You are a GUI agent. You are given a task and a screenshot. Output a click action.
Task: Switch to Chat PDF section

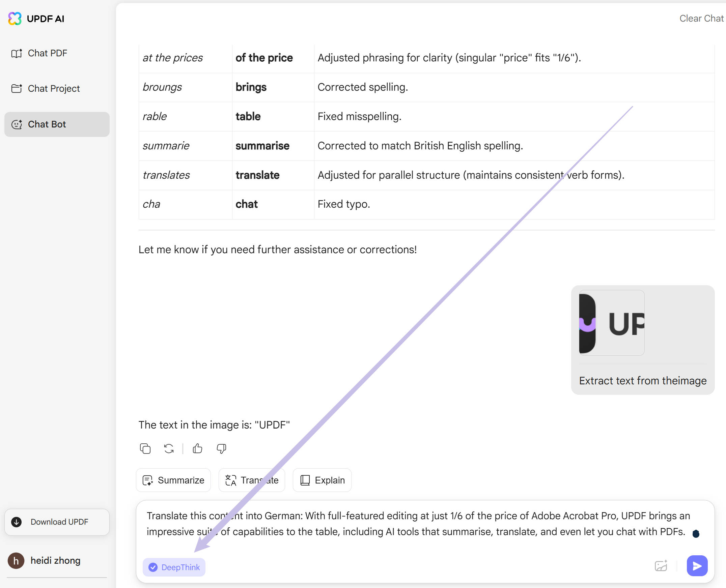(x=48, y=53)
